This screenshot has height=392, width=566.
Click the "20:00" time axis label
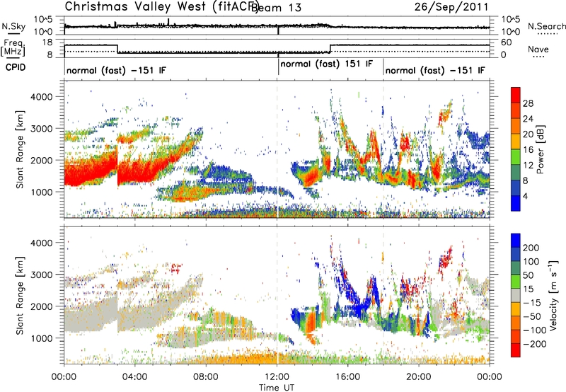(419, 377)
